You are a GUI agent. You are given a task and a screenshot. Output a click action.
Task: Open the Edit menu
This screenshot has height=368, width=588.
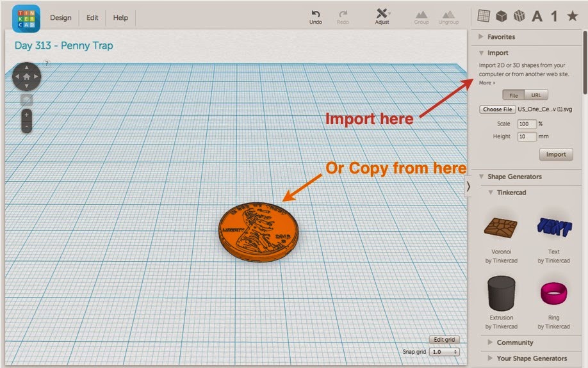pos(92,18)
